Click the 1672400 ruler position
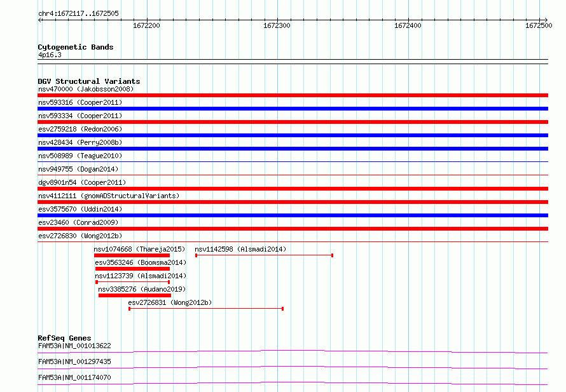Image resolution: width=566 pixels, height=392 pixels. point(408,25)
